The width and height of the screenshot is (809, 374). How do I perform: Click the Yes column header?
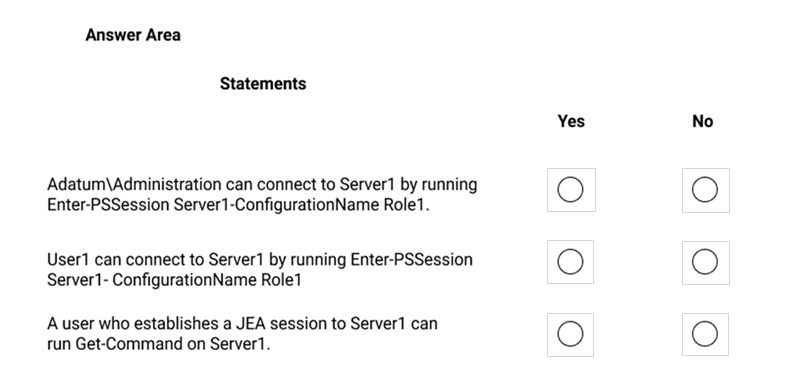[571, 121]
